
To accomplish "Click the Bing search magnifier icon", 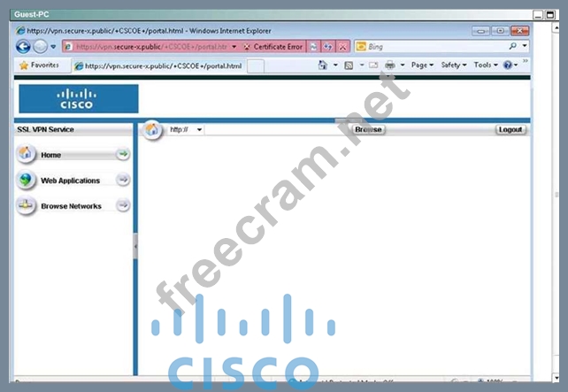I will point(512,46).
